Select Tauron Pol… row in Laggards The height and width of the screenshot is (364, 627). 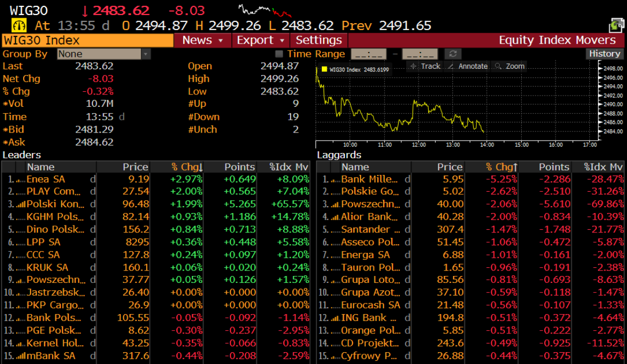click(x=470, y=268)
